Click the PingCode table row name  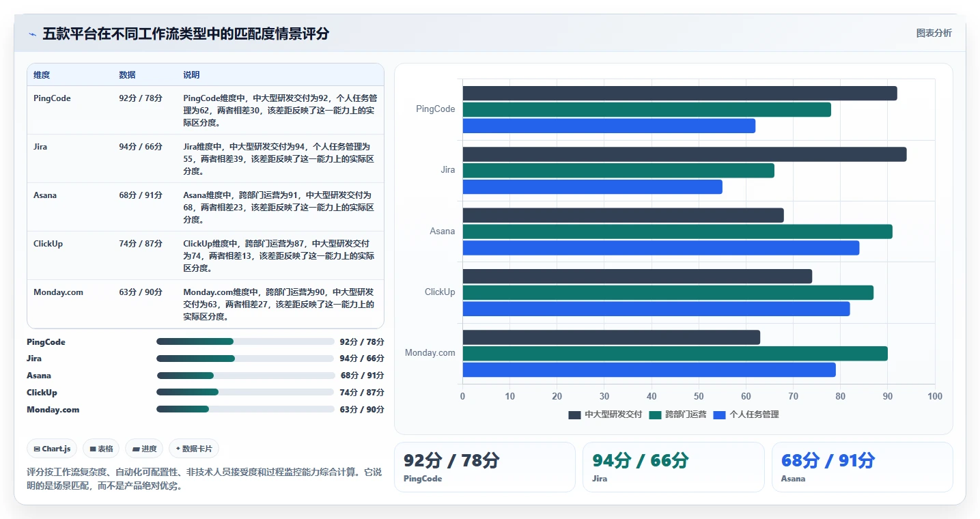[52, 98]
